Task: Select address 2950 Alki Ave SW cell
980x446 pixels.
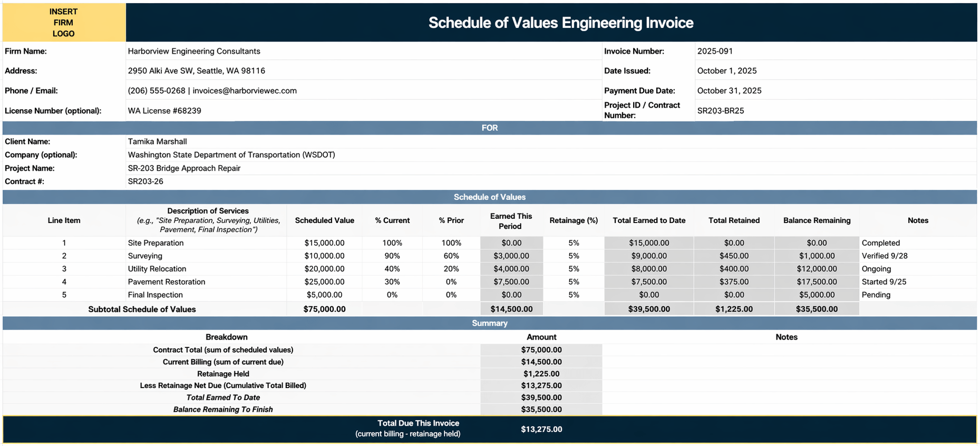Action: [x=364, y=71]
